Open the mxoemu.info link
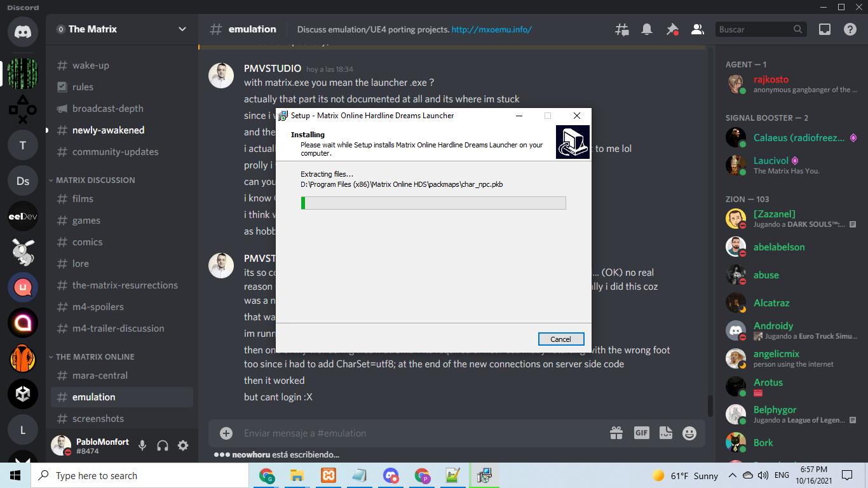The width and height of the screenshot is (868, 488). (x=491, y=29)
